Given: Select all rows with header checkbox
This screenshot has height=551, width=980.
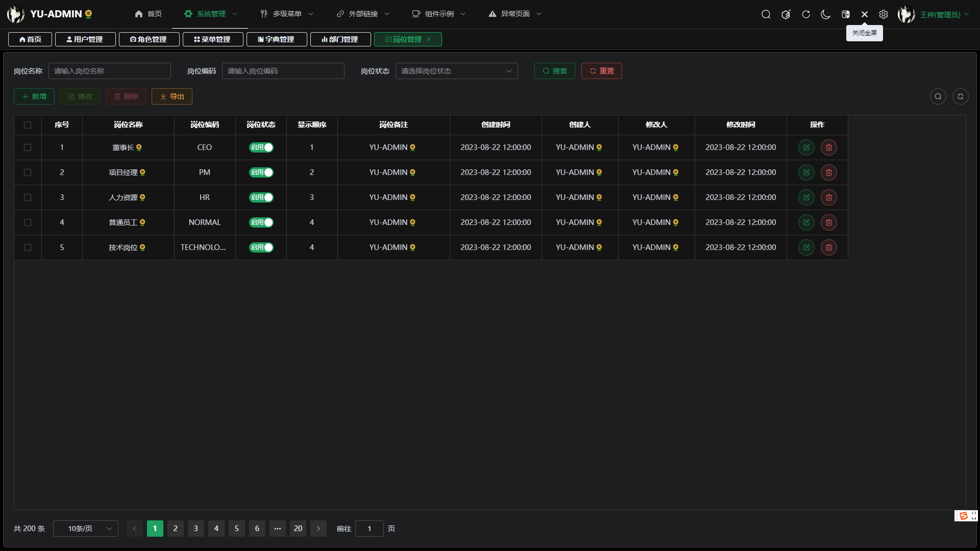Looking at the screenshot, I should [x=28, y=125].
